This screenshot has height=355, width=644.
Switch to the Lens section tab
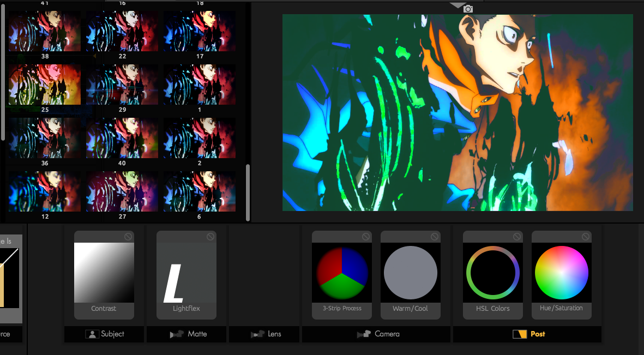264,334
